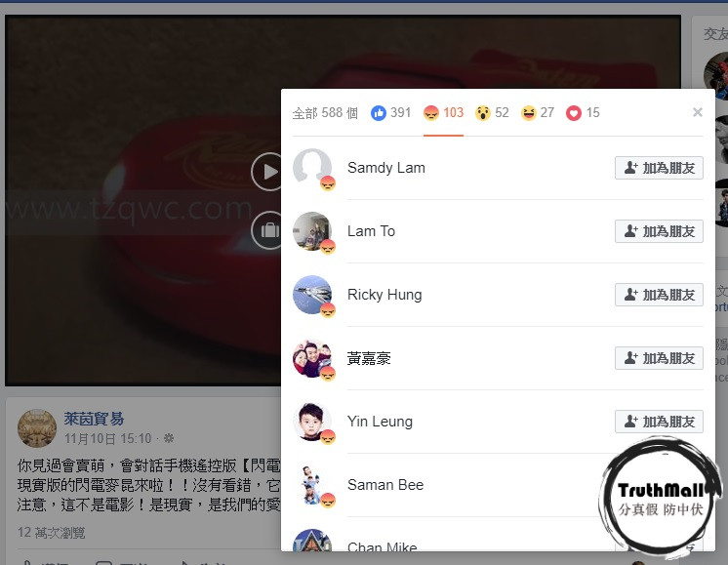Add Ricky Hung as friend

coord(659,295)
